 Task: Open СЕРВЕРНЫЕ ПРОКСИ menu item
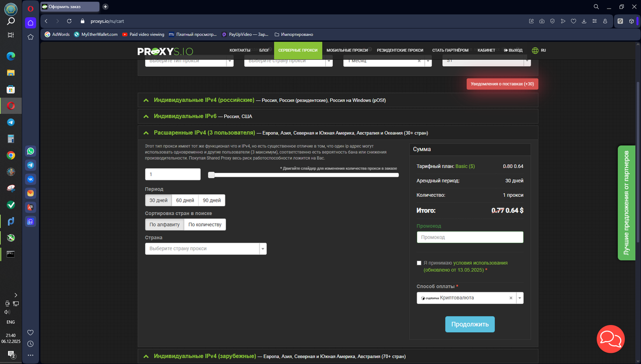pos(298,50)
